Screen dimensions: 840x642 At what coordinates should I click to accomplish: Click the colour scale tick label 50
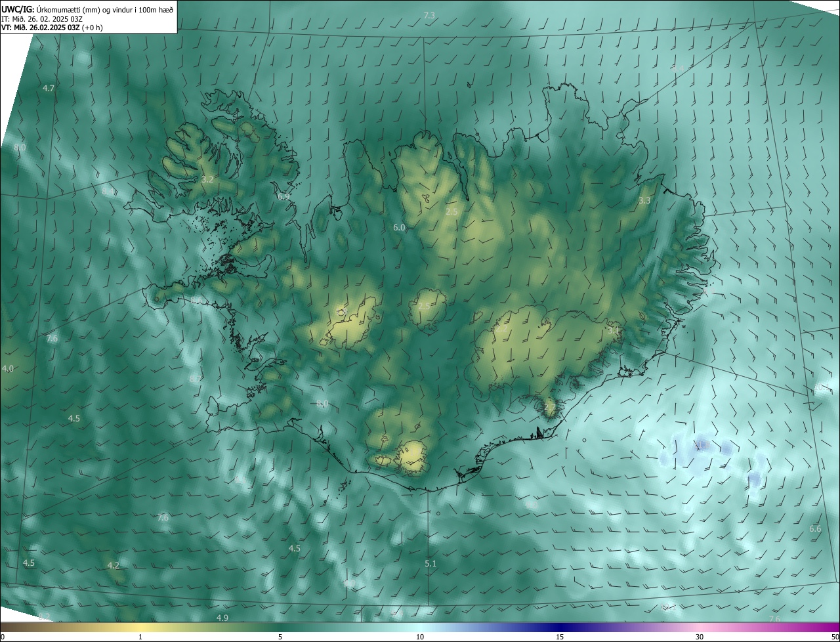click(x=835, y=637)
